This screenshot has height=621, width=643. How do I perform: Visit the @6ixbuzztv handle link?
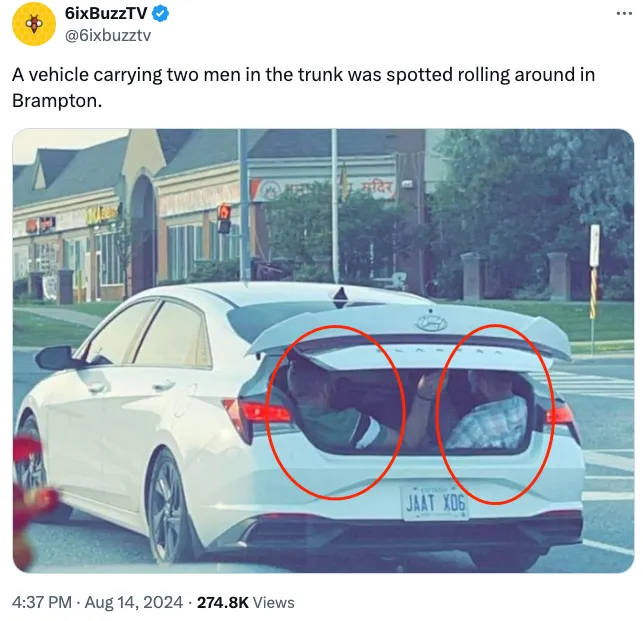pos(108,36)
